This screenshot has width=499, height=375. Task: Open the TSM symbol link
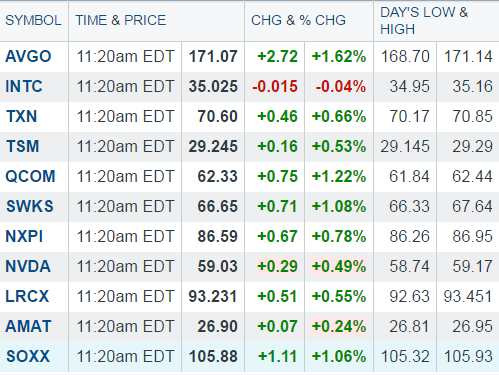coord(23,146)
